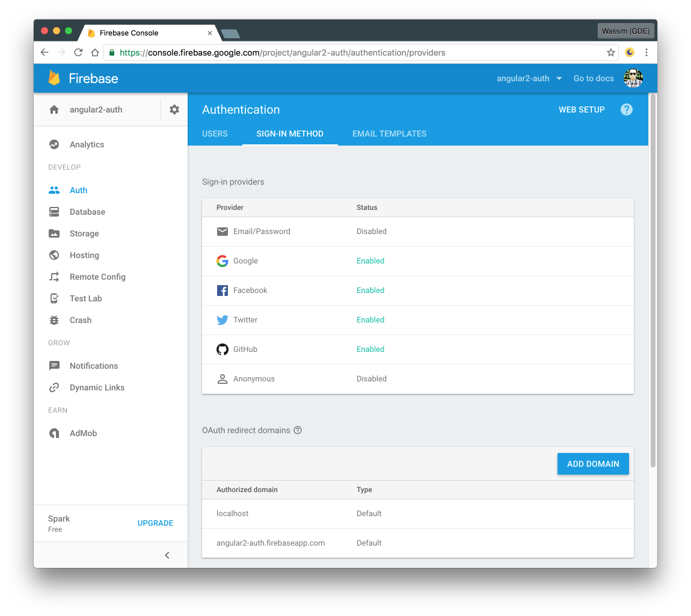
Task: Open the angular2-auth project overview label
Action: tap(96, 109)
